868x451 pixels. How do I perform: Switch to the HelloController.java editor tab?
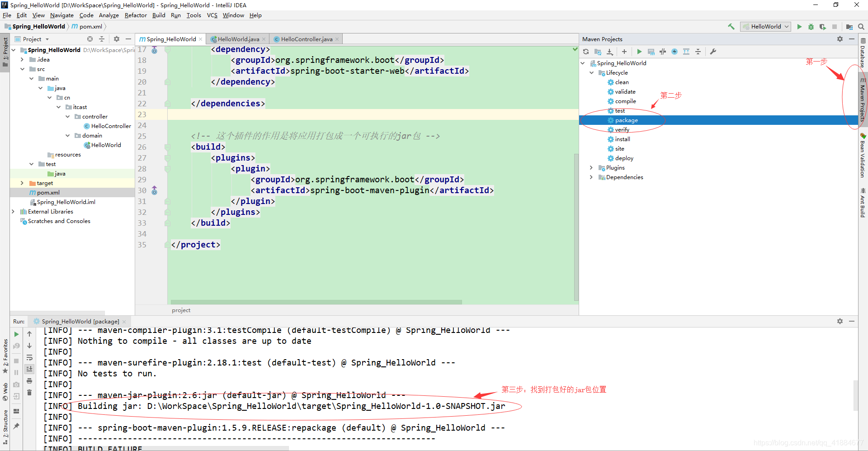click(x=307, y=39)
